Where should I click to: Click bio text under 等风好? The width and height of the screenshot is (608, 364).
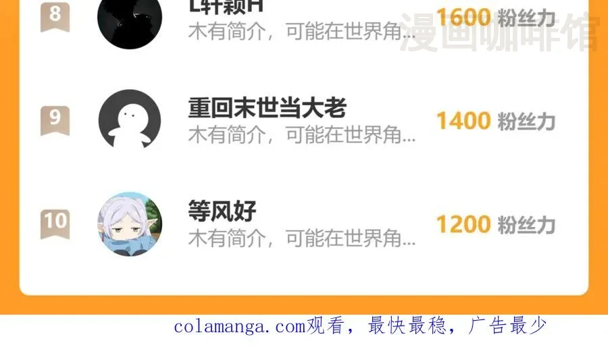click(x=302, y=238)
